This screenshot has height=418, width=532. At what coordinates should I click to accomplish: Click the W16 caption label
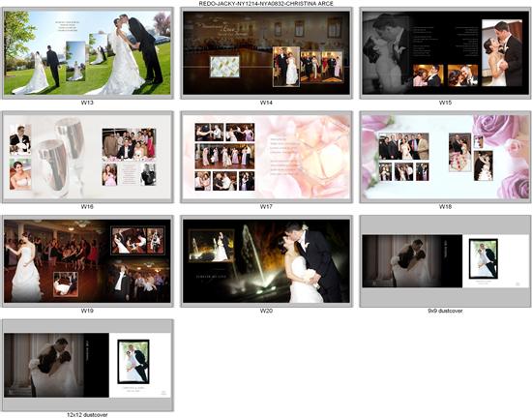(87, 207)
